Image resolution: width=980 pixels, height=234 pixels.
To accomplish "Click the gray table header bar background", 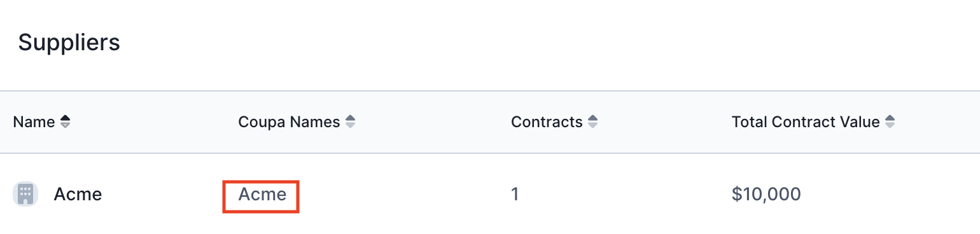I will click(x=490, y=122).
